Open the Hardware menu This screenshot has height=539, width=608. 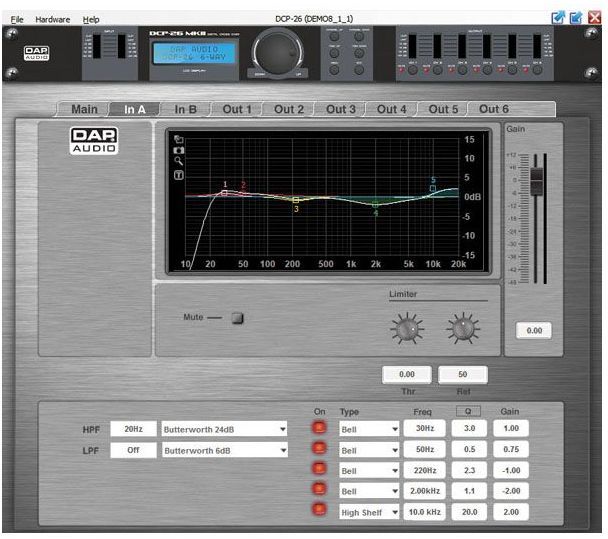coord(53,19)
